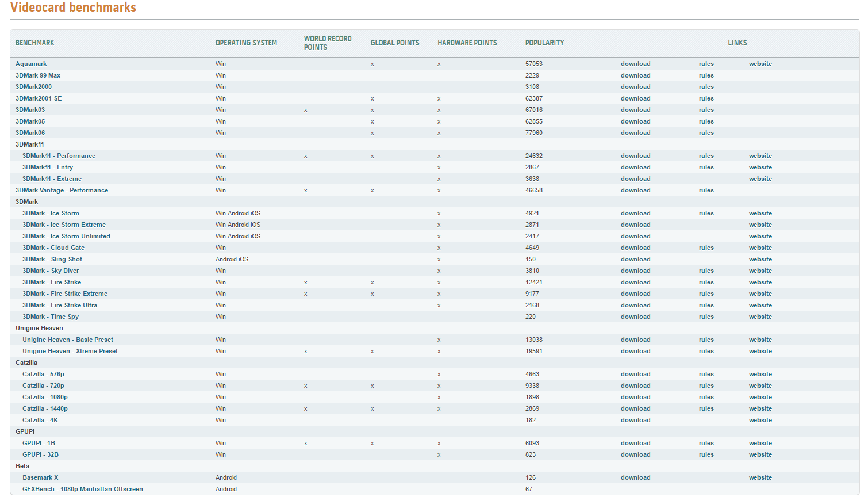Open the 3DMark2001 SE benchmark
This screenshot has width=868, height=501.
click(x=39, y=98)
